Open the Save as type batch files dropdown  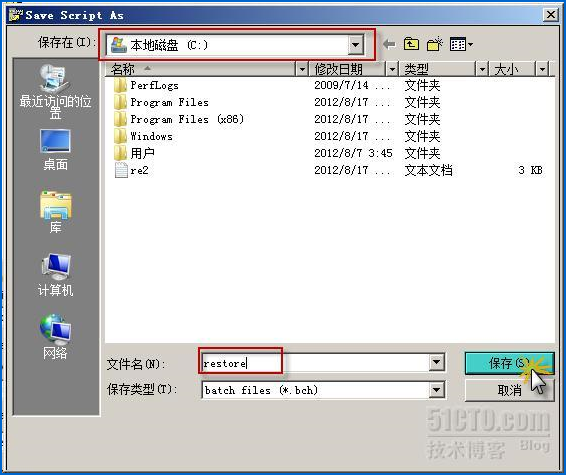click(436, 390)
